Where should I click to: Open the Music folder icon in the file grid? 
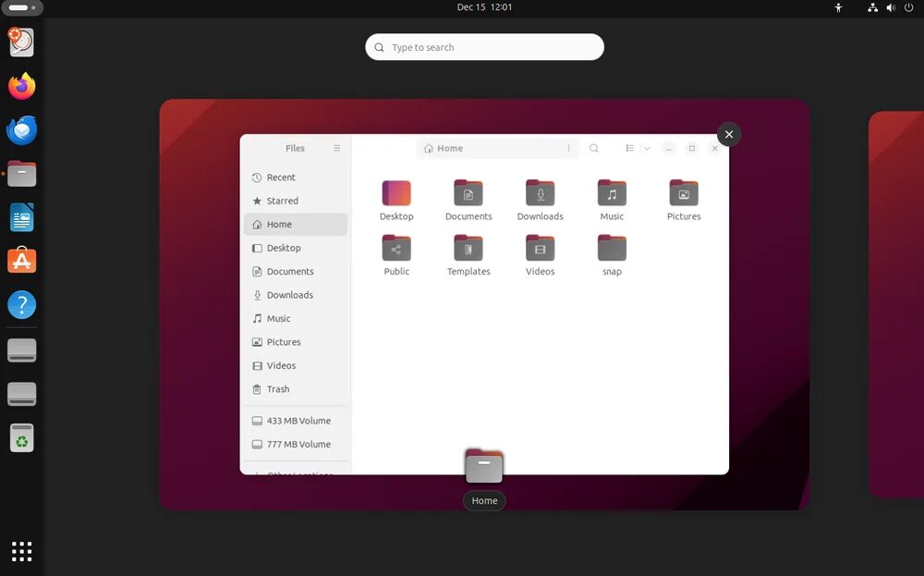click(612, 193)
